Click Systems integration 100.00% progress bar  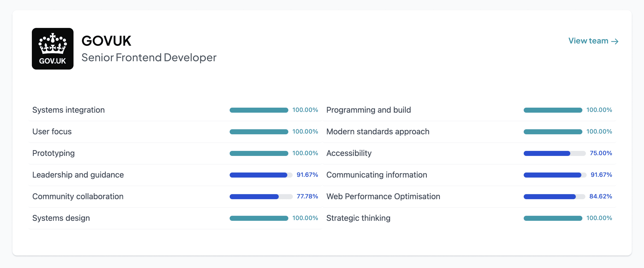click(x=259, y=110)
